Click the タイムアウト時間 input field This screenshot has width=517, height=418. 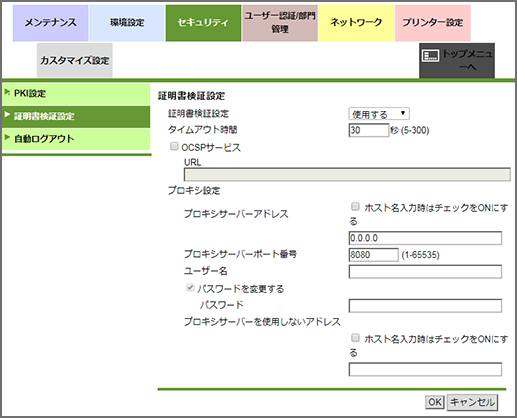pos(369,130)
